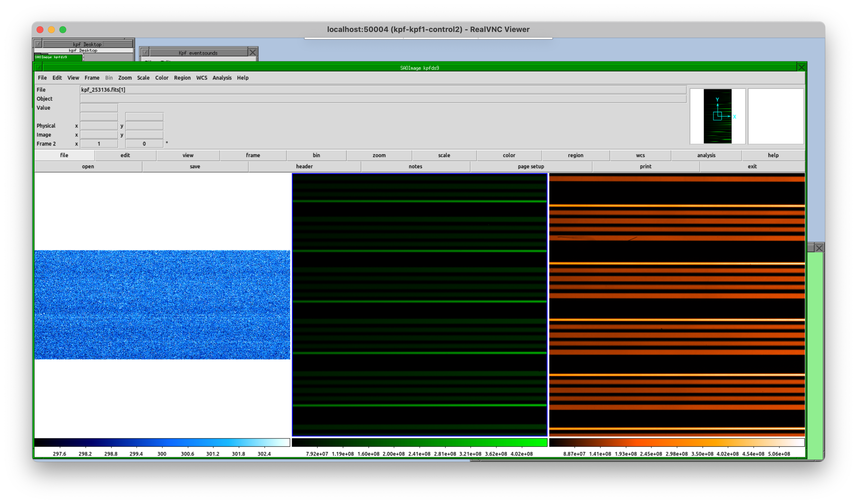
Task: Open the kpf Desktop pager window menu icon
Action: click(38, 44)
